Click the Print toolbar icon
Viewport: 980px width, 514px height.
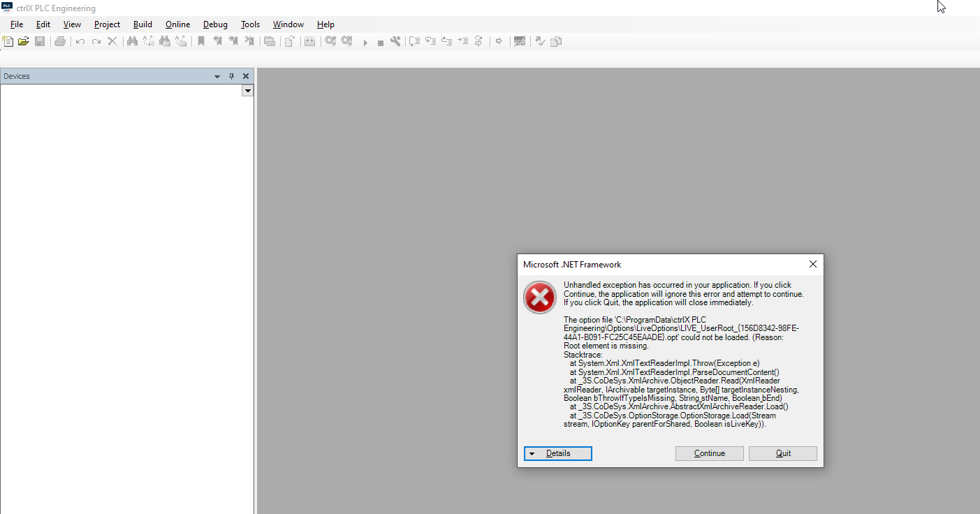click(x=60, y=41)
